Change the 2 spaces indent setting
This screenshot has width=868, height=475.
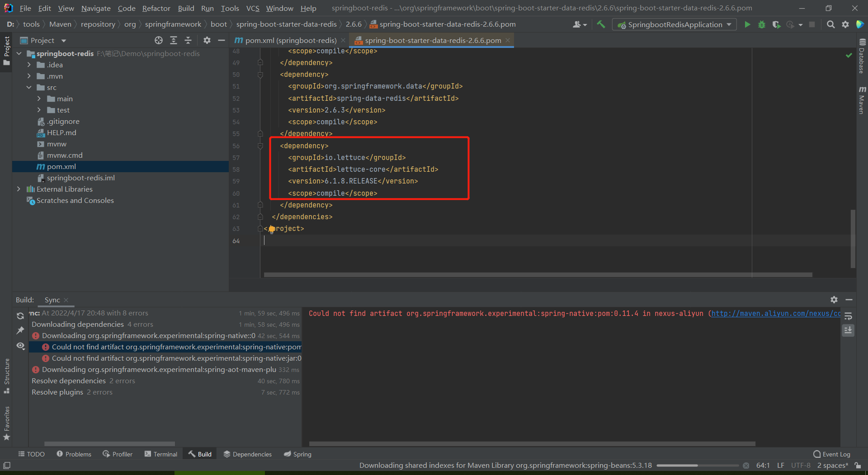pyautogui.click(x=832, y=465)
